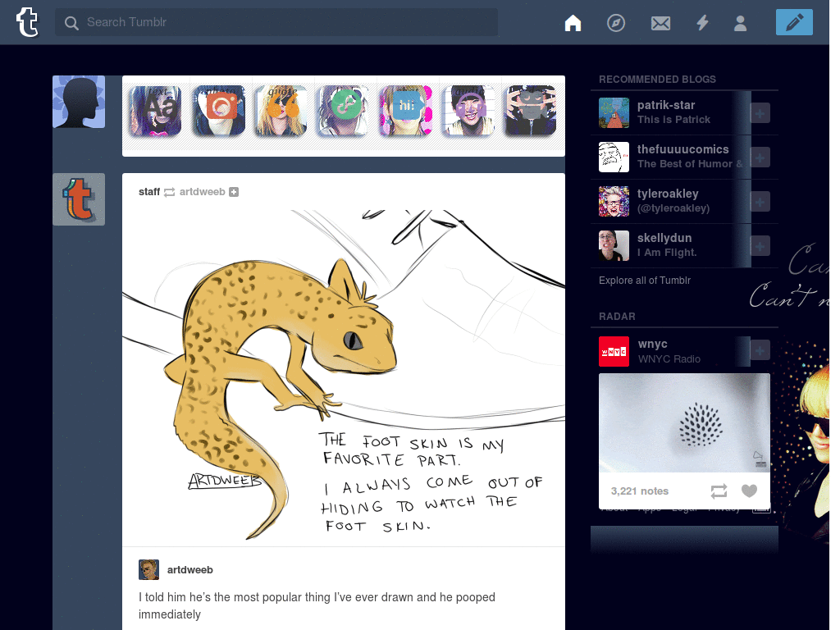Open tyleroakley recommended blog
This screenshot has height=630, width=840.
click(668, 194)
